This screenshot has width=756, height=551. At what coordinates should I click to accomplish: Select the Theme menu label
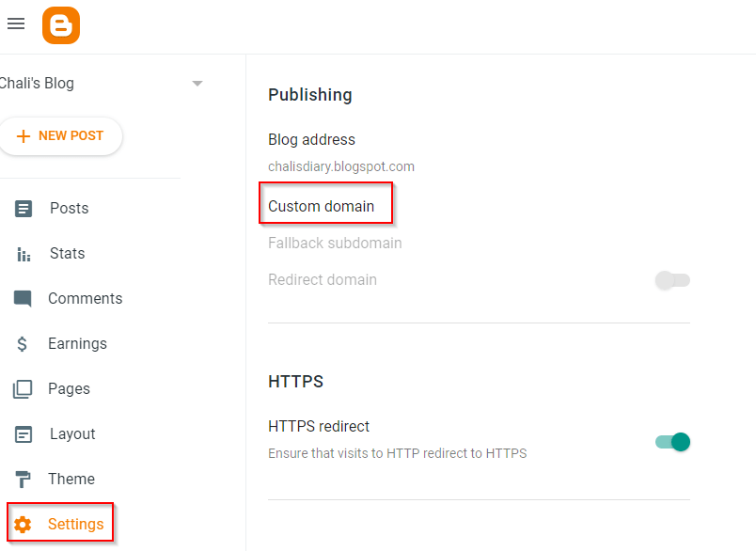pos(71,480)
